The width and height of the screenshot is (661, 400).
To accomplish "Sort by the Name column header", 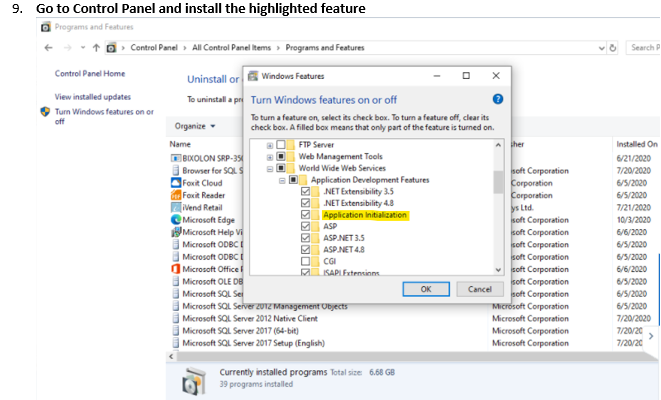I will pyautogui.click(x=180, y=144).
